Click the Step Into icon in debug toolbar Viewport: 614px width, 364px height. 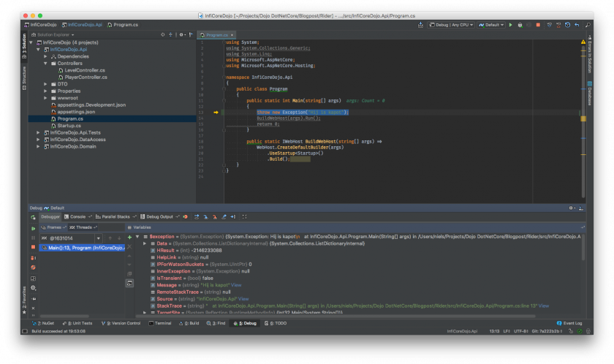click(x=205, y=217)
